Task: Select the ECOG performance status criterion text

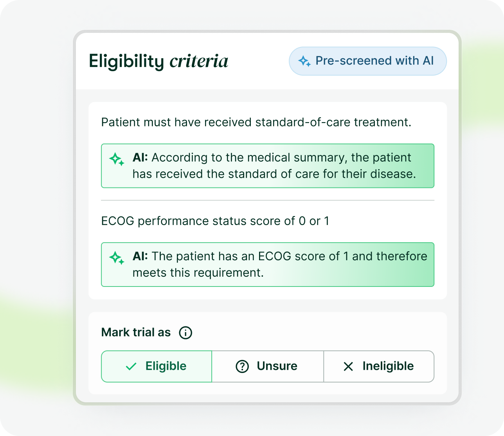Action: pyautogui.click(x=215, y=221)
